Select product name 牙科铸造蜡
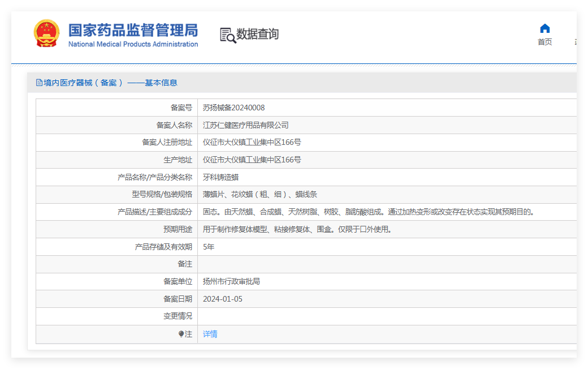This screenshot has width=588, height=369. click(x=220, y=177)
